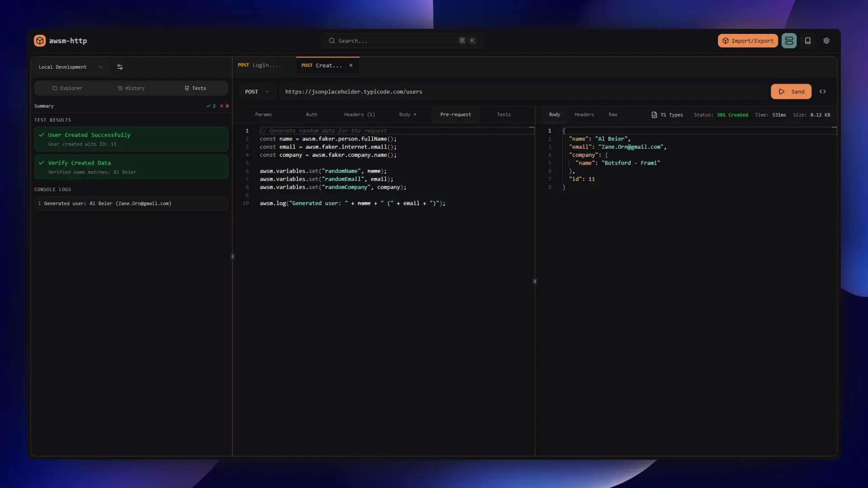Close the POST Creat... tab

[351, 66]
